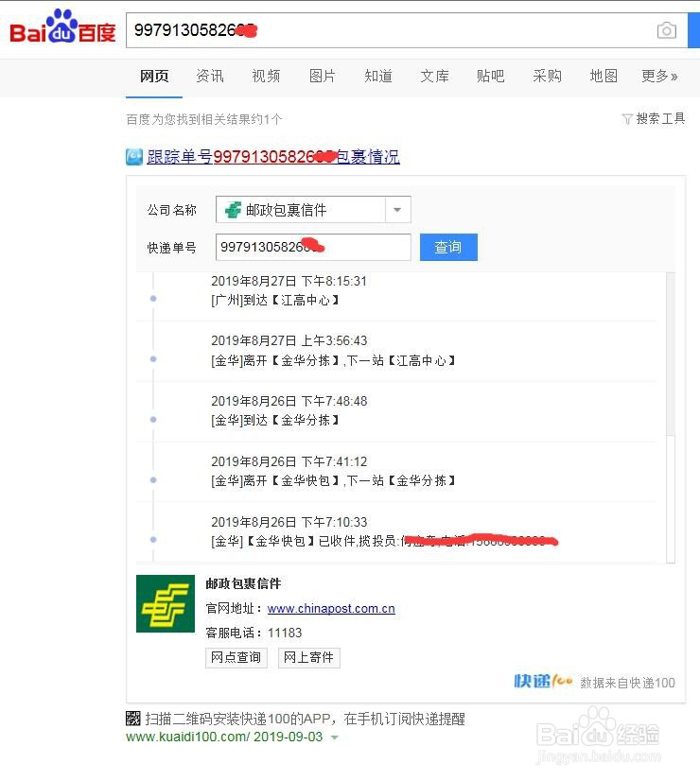The width and height of the screenshot is (700, 781).
Task: Switch to the 文库 tab
Action: (434, 77)
